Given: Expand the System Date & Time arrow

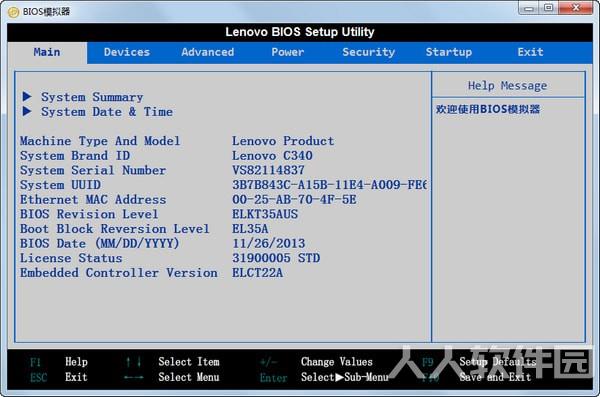Looking at the screenshot, I should coord(27,111).
